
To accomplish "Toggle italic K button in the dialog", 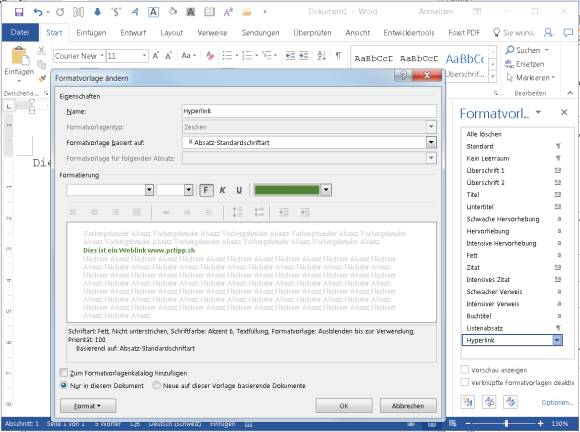I will (x=223, y=190).
